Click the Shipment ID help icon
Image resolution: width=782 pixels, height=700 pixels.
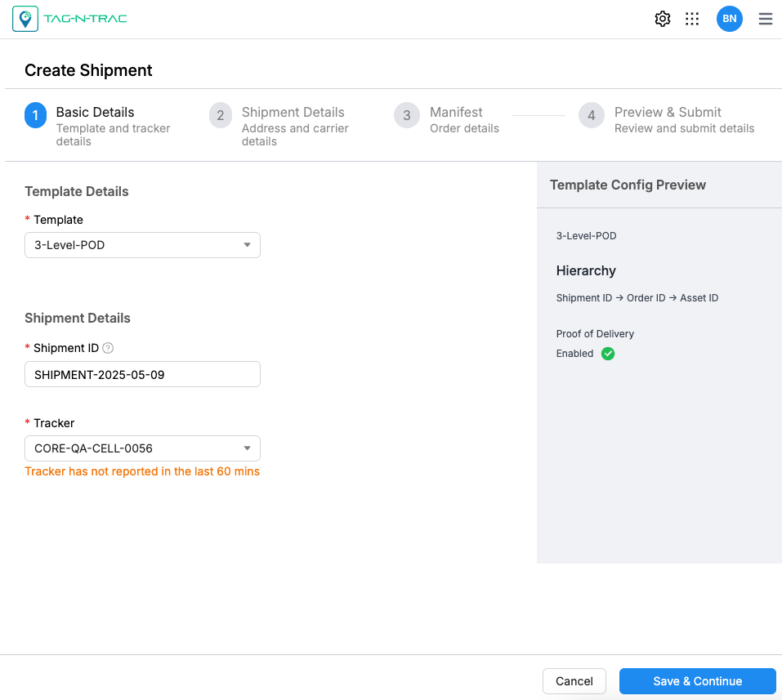coord(108,348)
